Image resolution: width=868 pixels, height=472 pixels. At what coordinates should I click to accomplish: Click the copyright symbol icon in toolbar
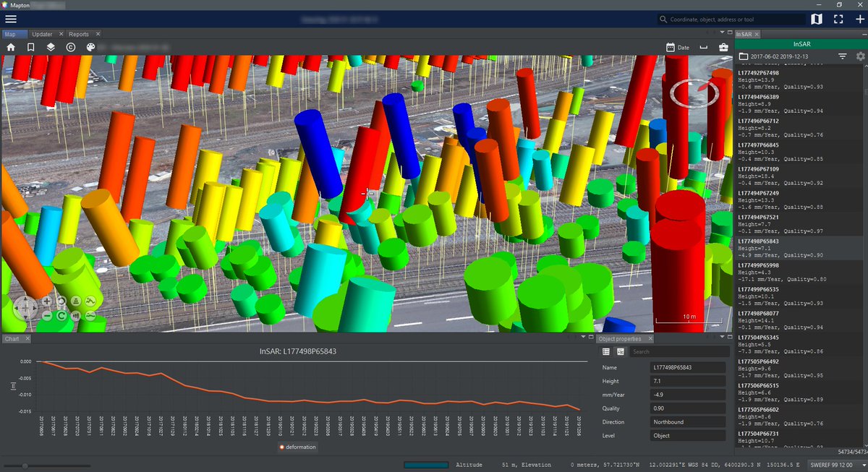(71, 47)
